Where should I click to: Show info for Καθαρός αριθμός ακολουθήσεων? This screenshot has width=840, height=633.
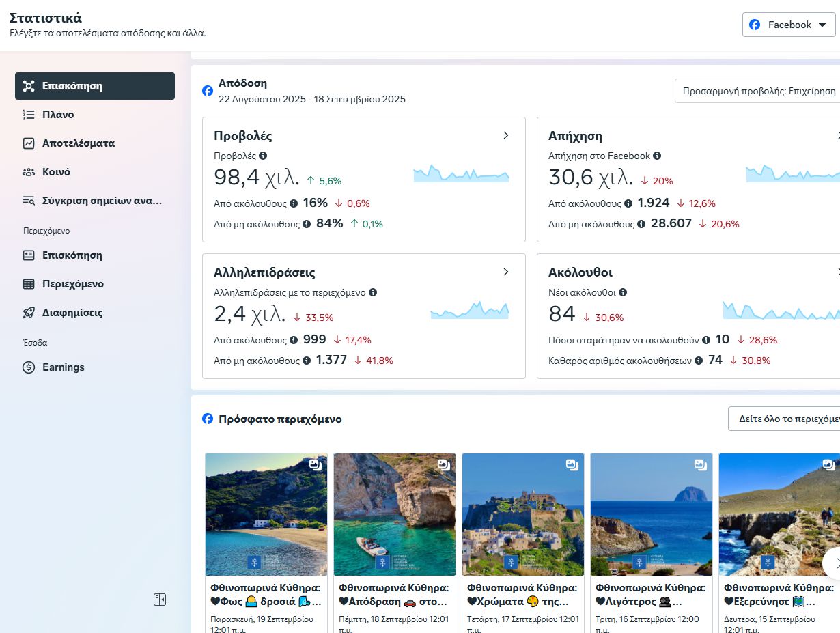[699, 361]
